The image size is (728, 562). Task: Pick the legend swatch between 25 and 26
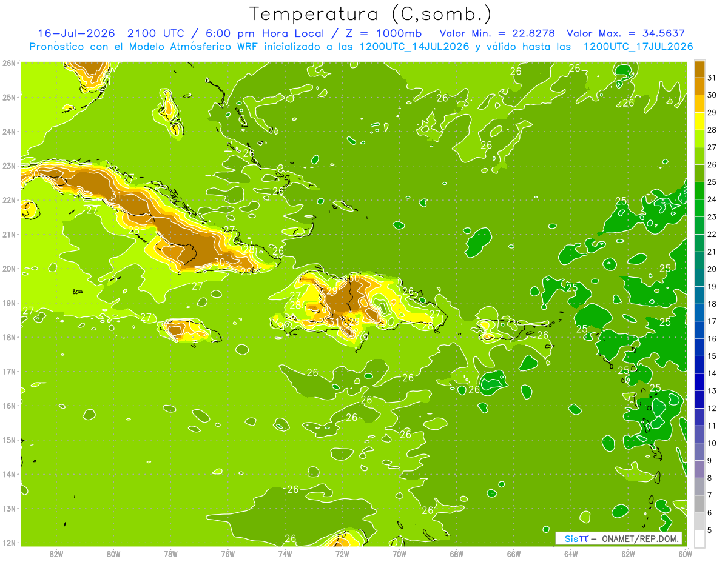[x=699, y=173]
